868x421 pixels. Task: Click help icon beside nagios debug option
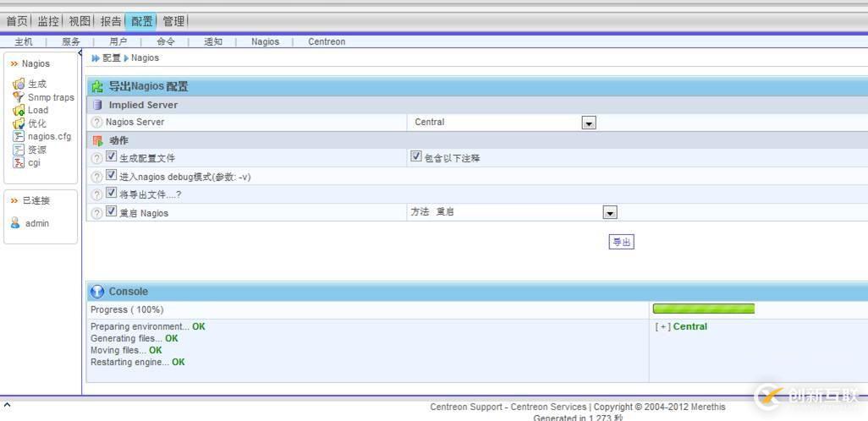coord(97,177)
